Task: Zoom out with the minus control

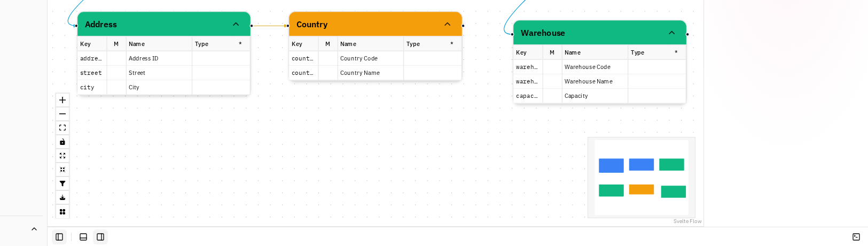Action: [x=62, y=114]
